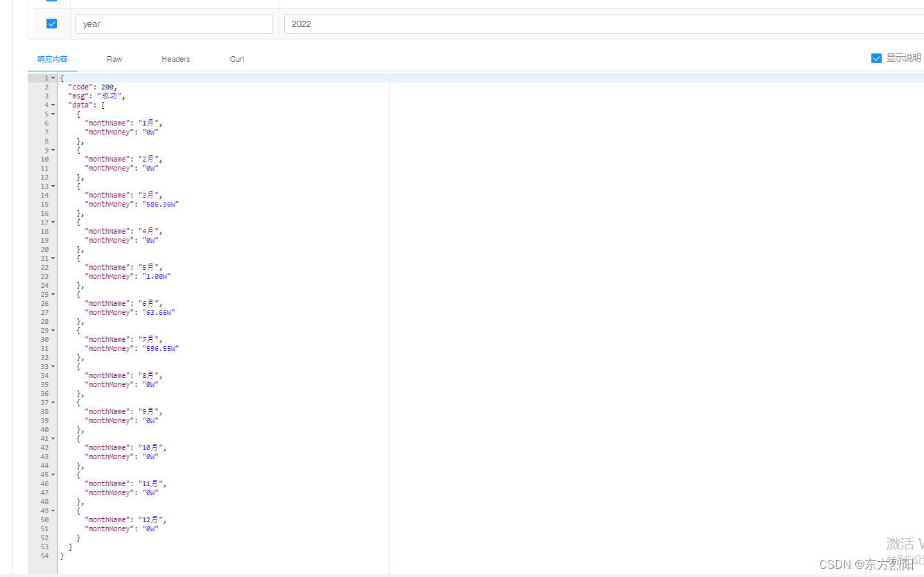Click line number 2 in the gutter

pyautogui.click(x=46, y=87)
